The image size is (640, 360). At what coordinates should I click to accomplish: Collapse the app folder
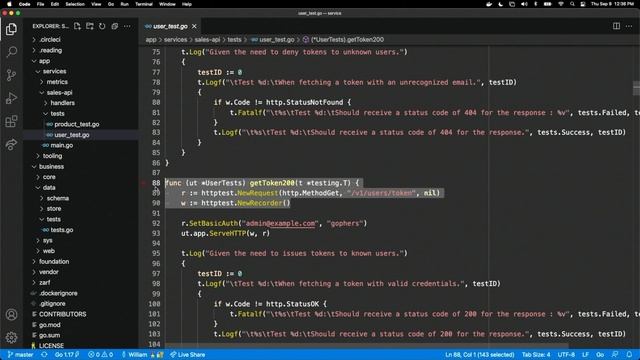point(44,61)
